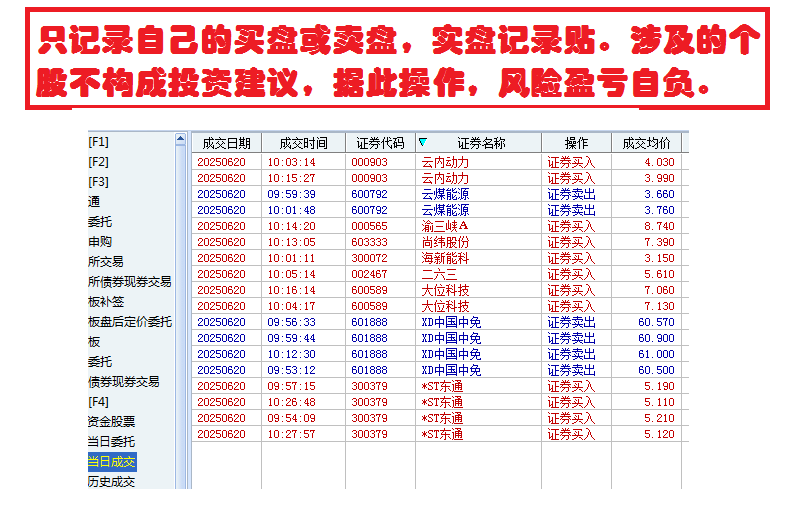Viewport: 797px width, 522px height.
Task: Open 当日委托 in the sidebar
Action: click(111, 442)
